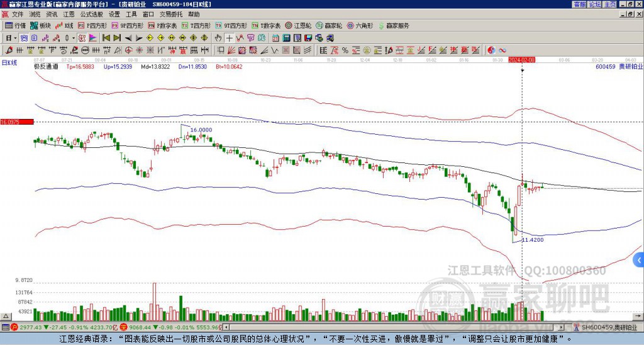Click the 行情 quotes toolbar button
Screen dimensions: 644x345
point(16,25)
